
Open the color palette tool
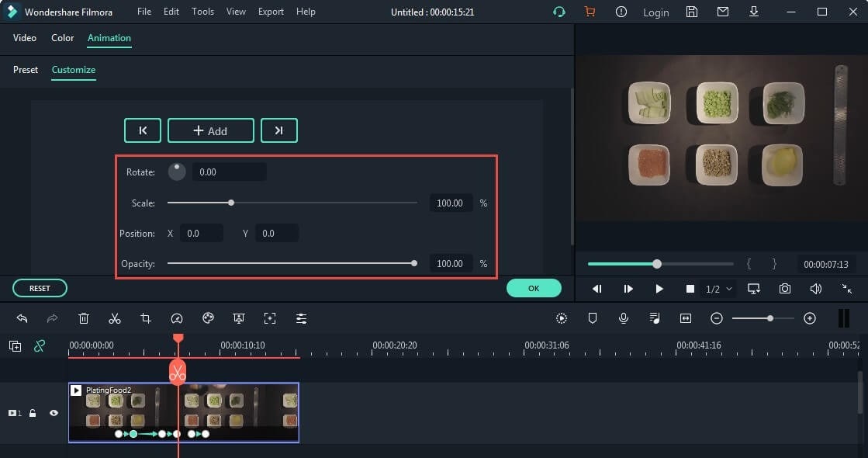(208, 318)
